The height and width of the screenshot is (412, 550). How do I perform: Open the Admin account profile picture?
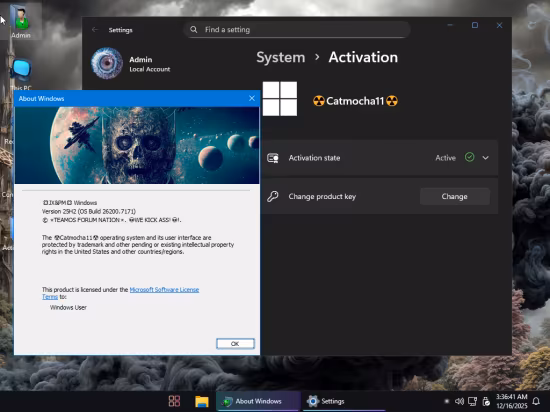click(107, 63)
